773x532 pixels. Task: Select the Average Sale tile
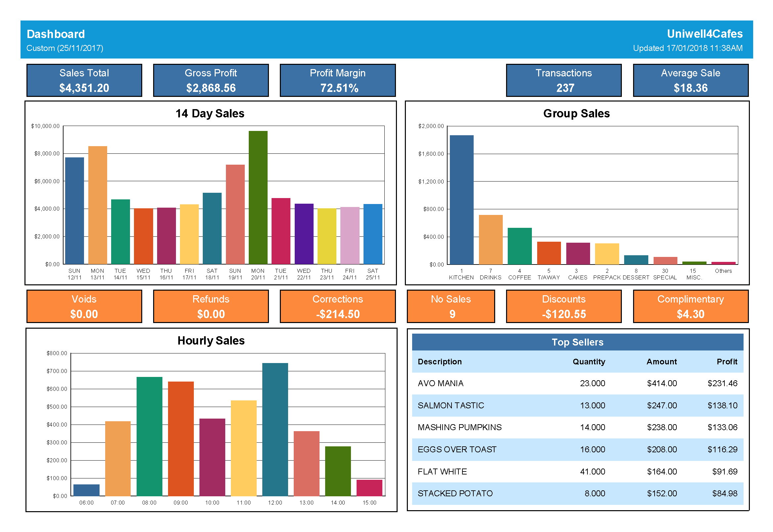(x=690, y=80)
